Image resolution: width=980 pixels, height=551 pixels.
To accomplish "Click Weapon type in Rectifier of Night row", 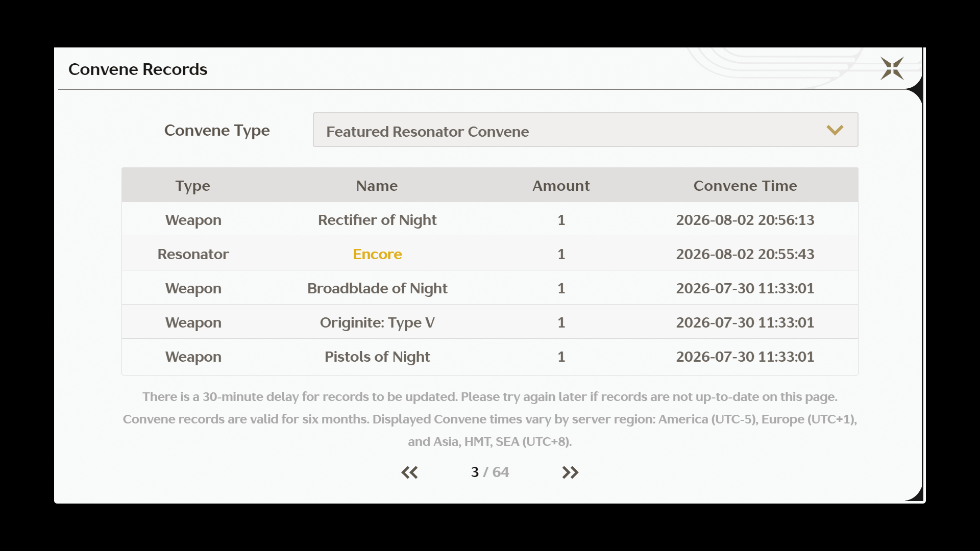I will 193,220.
